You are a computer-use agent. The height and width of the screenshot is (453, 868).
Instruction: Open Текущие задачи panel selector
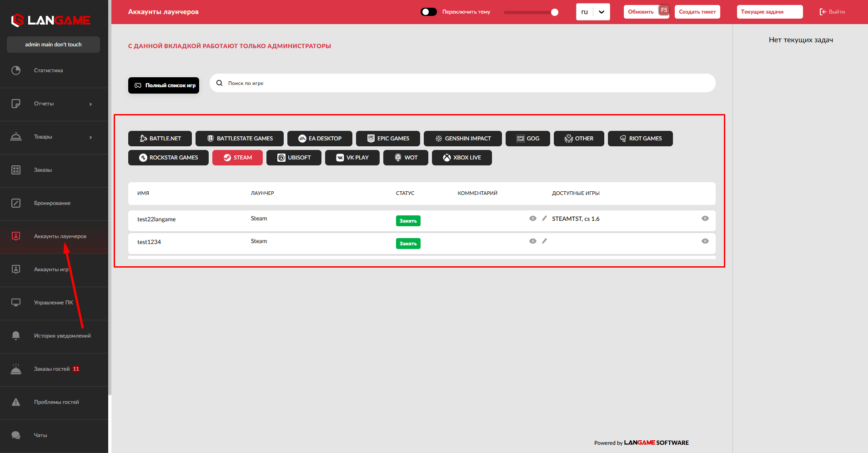(x=770, y=12)
